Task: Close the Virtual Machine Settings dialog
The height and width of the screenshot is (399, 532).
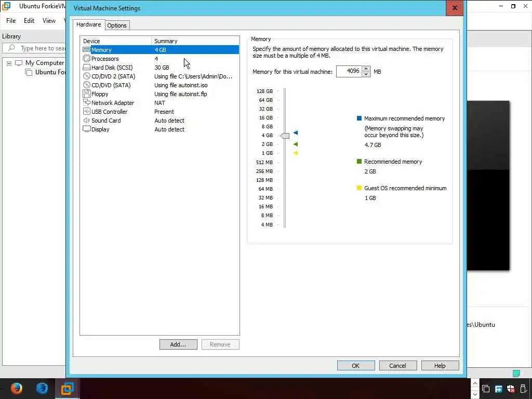Action: coord(455,8)
